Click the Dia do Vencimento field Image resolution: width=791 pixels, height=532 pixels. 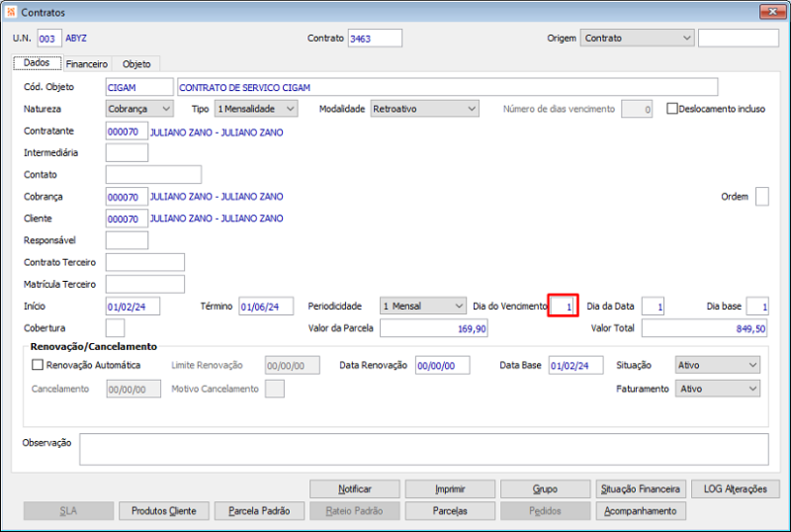[x=563, y=306]
